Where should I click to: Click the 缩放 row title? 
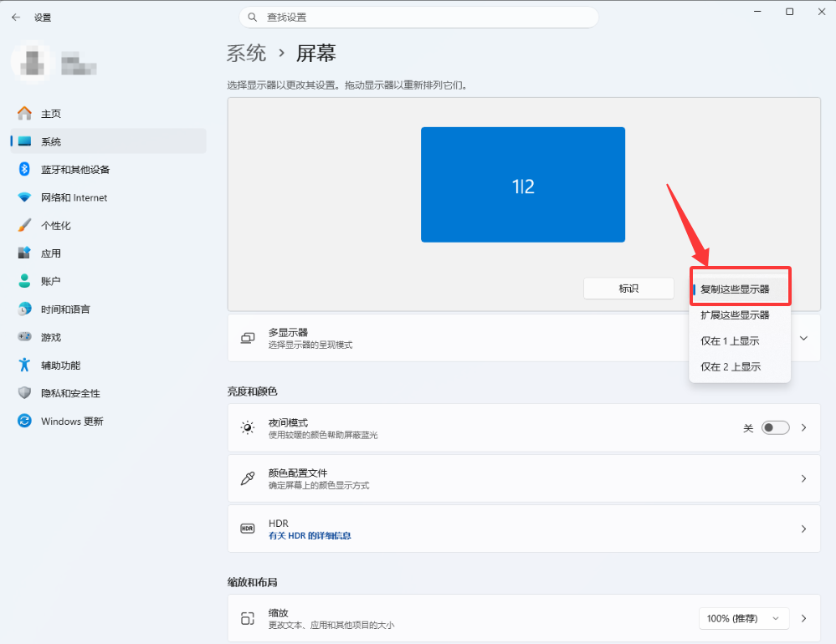pos(279,613)
